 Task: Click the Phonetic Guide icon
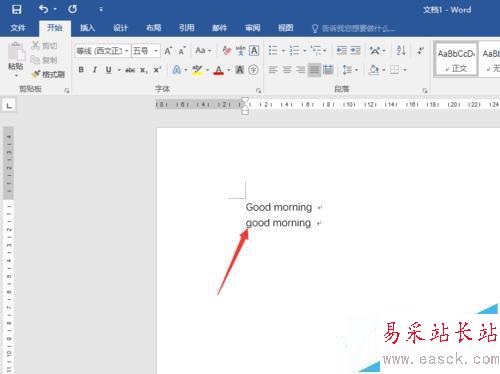click(x=240, y=51)
